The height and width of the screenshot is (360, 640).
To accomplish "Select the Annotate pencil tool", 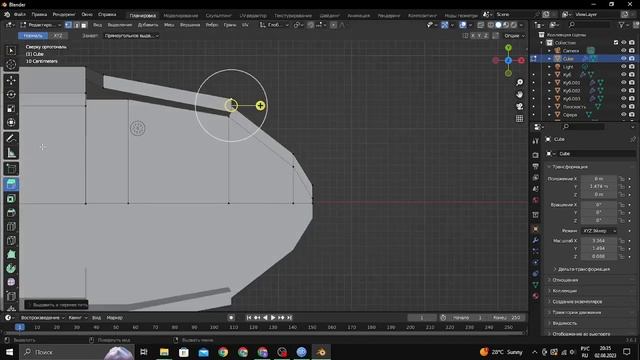I will coord(11,139).
